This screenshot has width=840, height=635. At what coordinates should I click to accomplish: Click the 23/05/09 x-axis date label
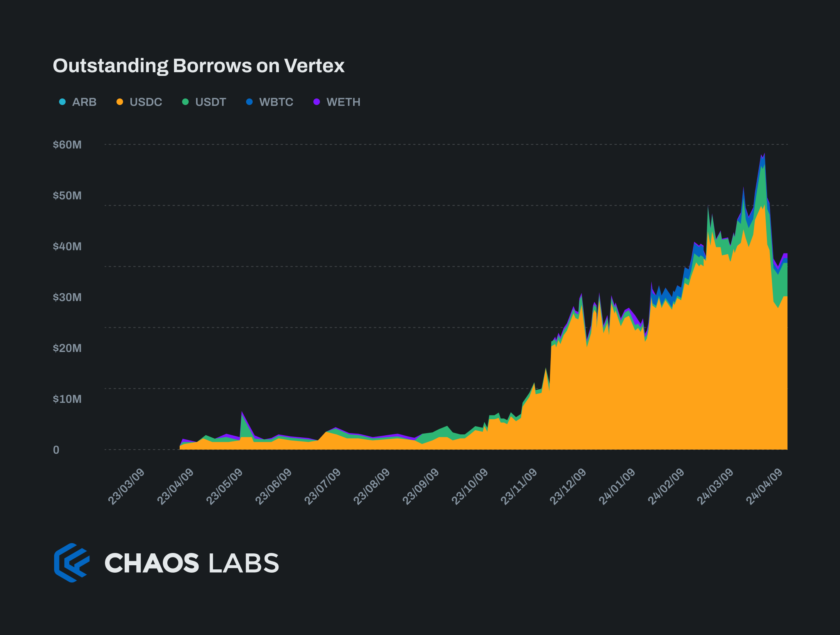[224, 487]
